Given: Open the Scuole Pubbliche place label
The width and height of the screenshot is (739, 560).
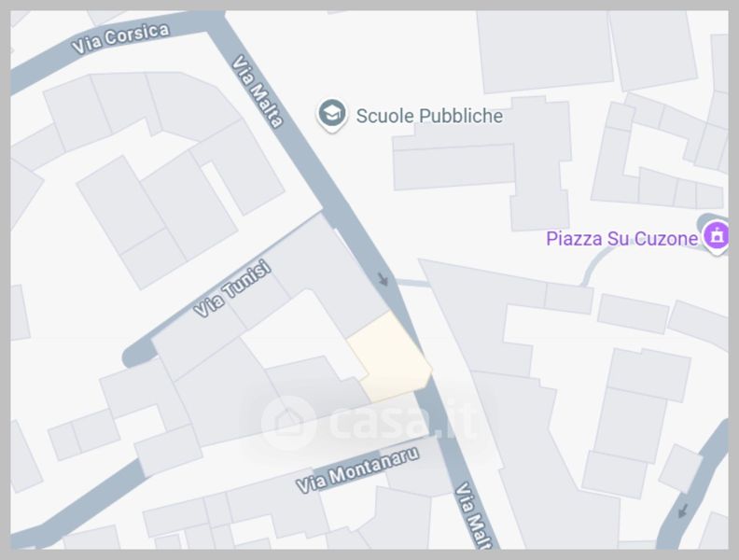Looking at the screenshot, I should [429, 116].
